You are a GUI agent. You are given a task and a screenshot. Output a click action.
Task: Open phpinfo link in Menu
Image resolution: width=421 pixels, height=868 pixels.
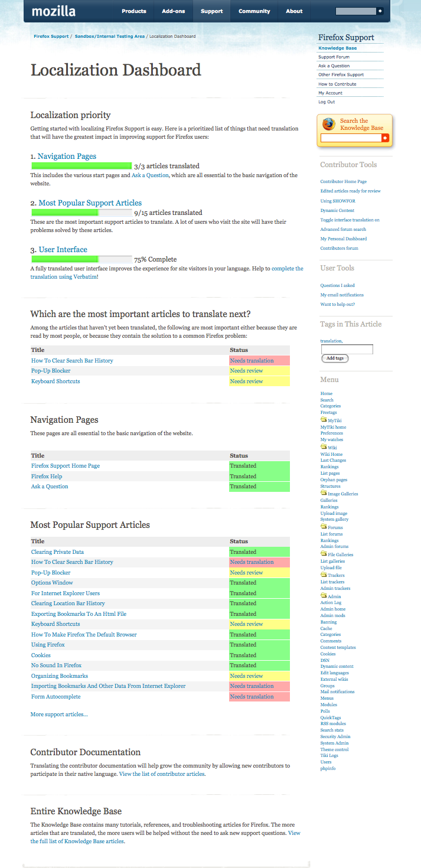(x=328, y=768)
